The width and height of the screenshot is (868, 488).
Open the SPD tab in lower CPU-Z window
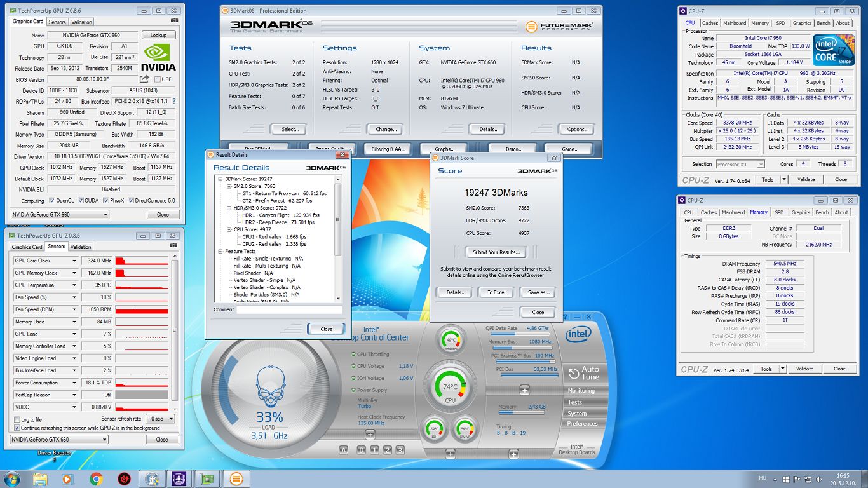pyautogui.click(x=779, y=212)
